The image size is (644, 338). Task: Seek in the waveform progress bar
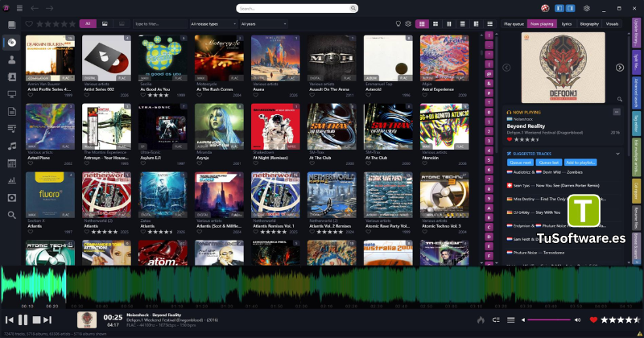[x=322, y=286]
